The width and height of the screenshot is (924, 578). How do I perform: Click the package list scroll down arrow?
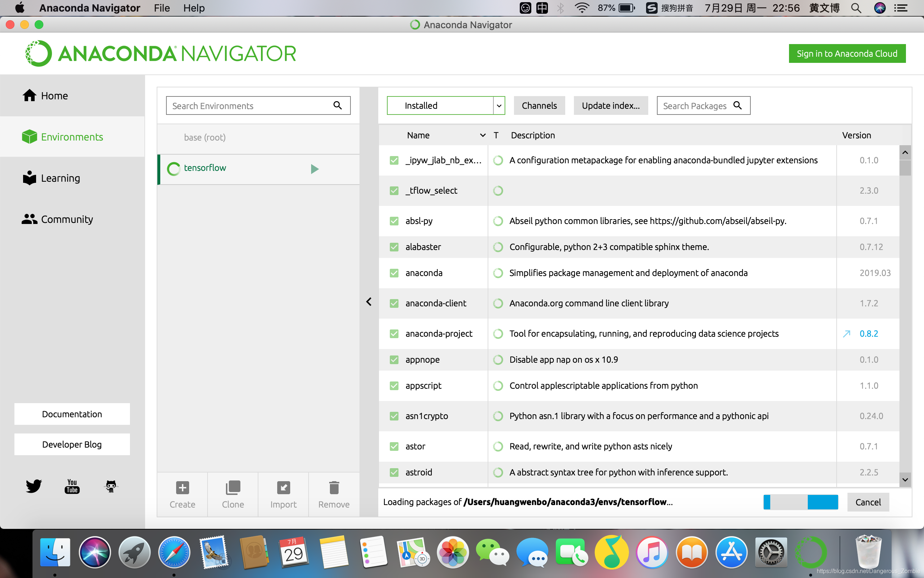pos(905,479)
